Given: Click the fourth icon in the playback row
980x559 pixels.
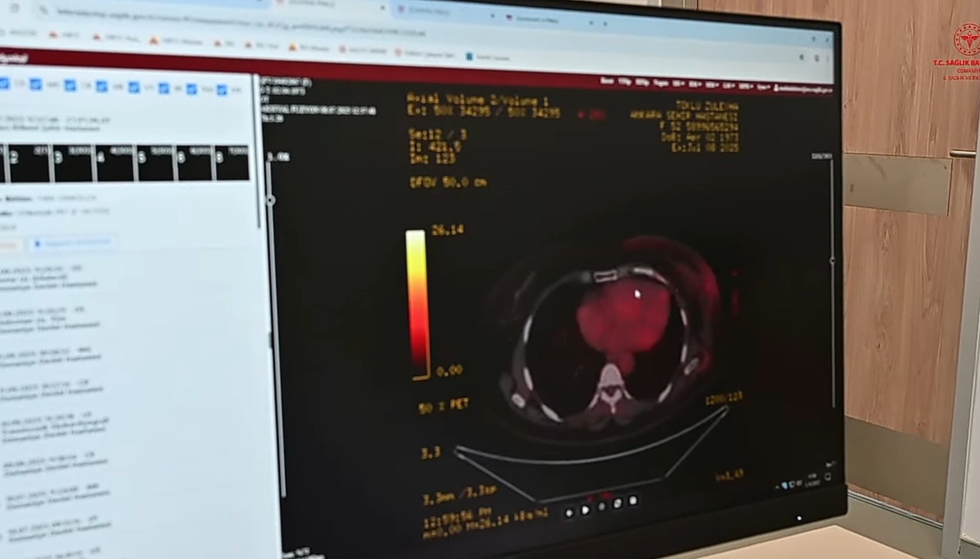Looking at the screenshot, I should pos(617,503).
